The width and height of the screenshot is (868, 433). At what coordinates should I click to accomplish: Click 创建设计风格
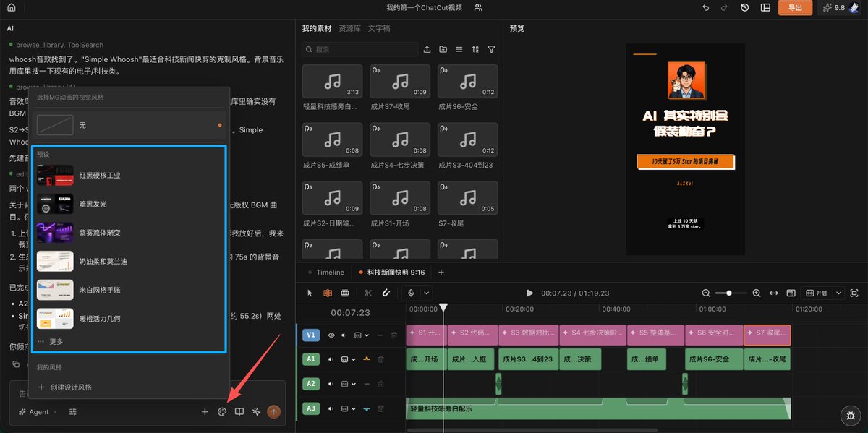[x=66, y=387]
